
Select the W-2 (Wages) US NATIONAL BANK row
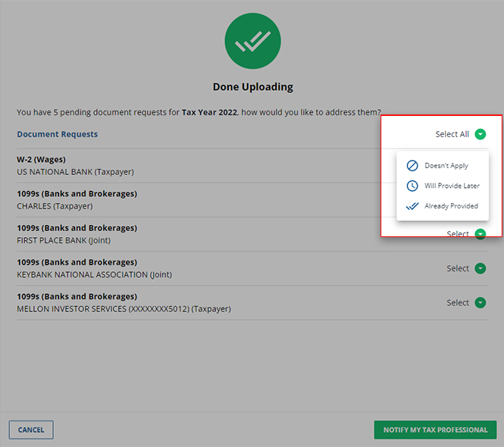pos(76,166)
